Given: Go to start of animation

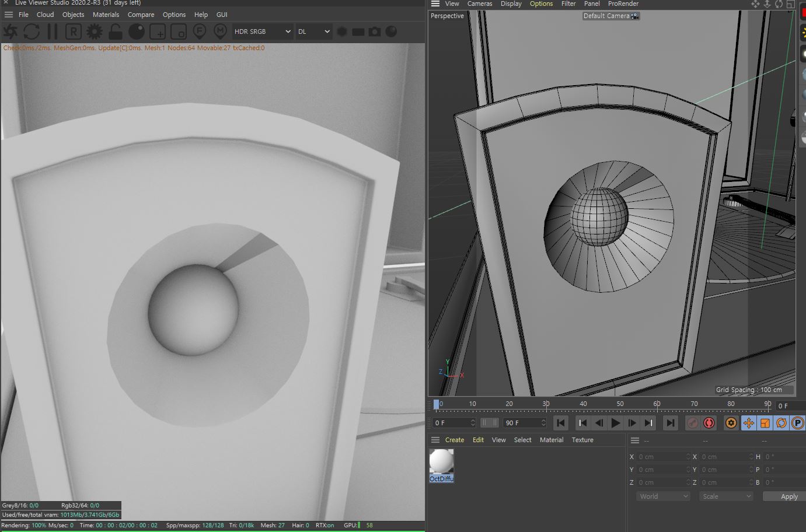Looking at the screenshot, I should point(560,423).
